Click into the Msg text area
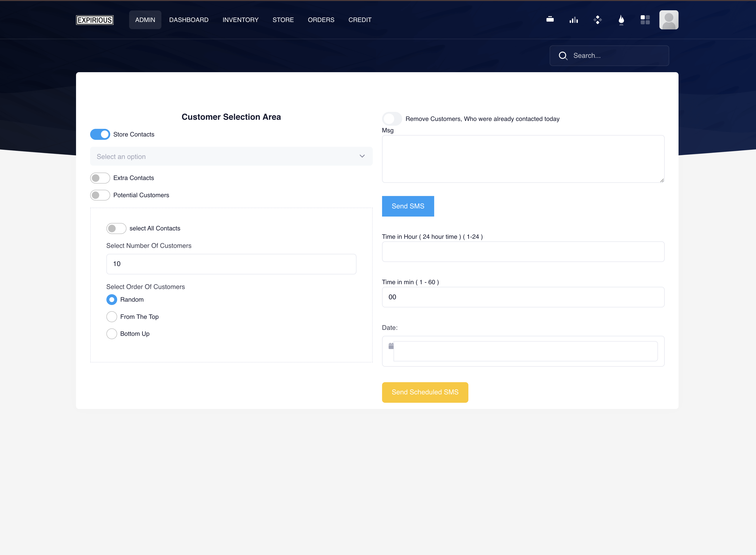The image size is (756, 555). 523,159
